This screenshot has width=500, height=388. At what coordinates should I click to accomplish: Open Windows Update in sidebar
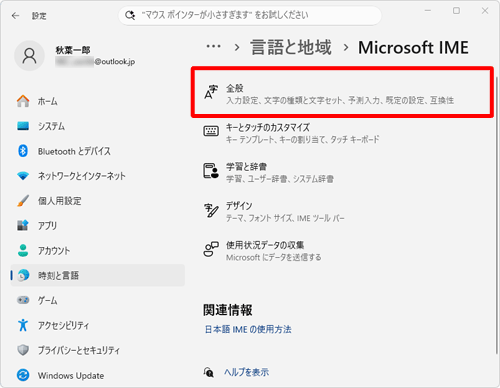click(x=98, y=375)
